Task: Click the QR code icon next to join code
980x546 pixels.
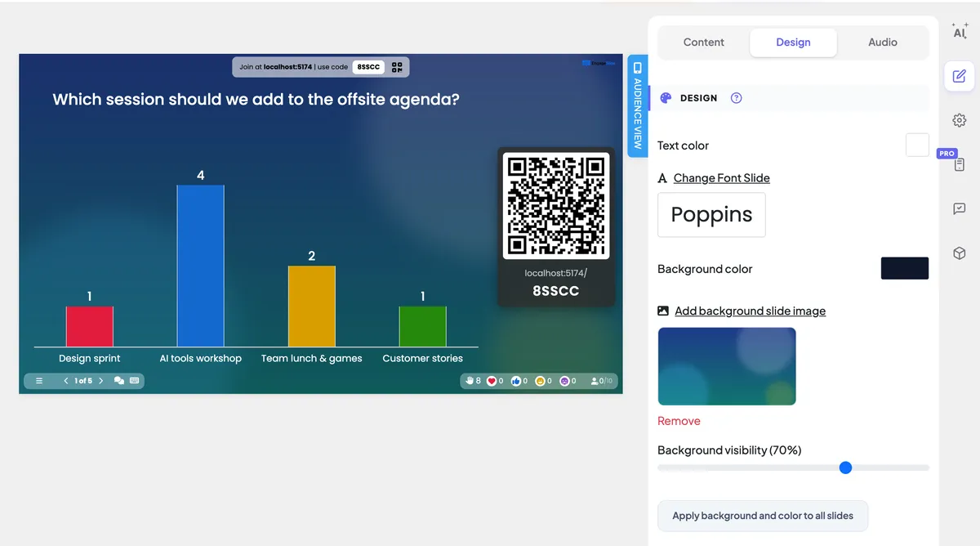Action: pyautogui.click(x=397, y=67)
